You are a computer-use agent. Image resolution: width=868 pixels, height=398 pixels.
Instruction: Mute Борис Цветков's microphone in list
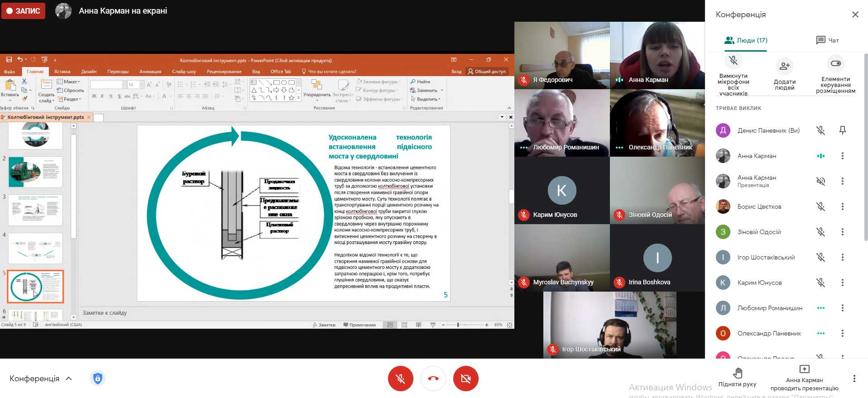click(x=820, y=206)
